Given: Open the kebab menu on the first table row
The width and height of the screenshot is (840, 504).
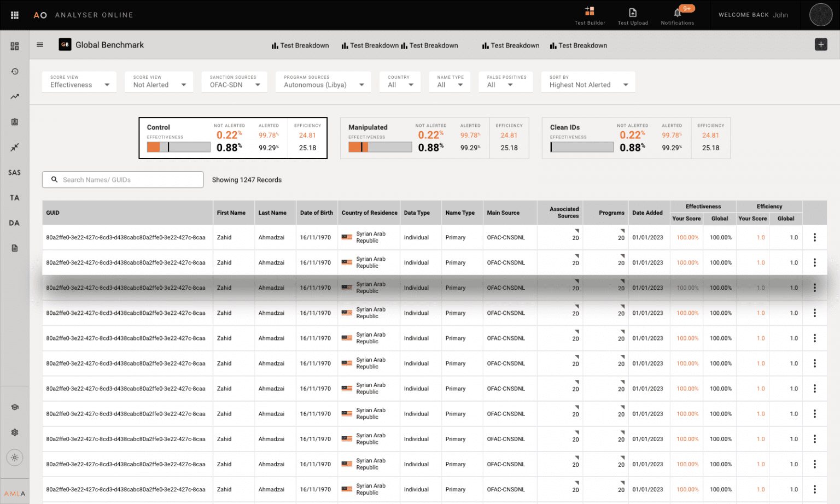Looking at the screenshot, I should (815, 237).
